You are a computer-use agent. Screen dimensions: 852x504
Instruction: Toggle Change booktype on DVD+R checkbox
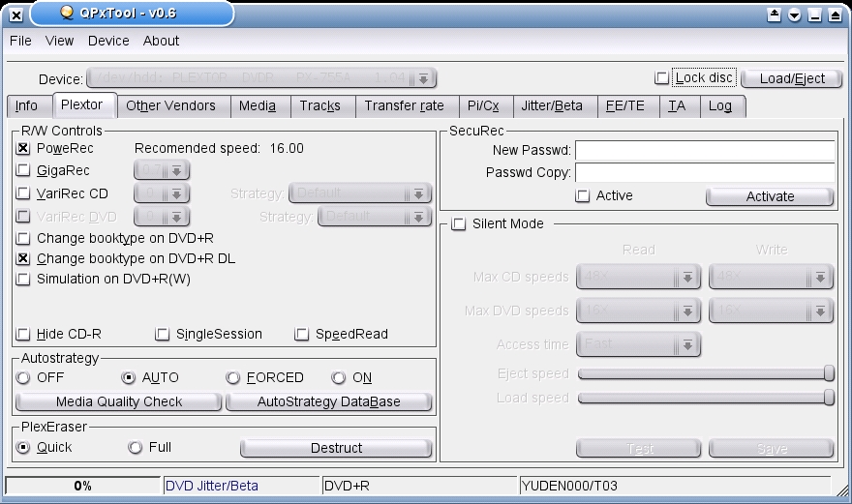coord(23,238)
